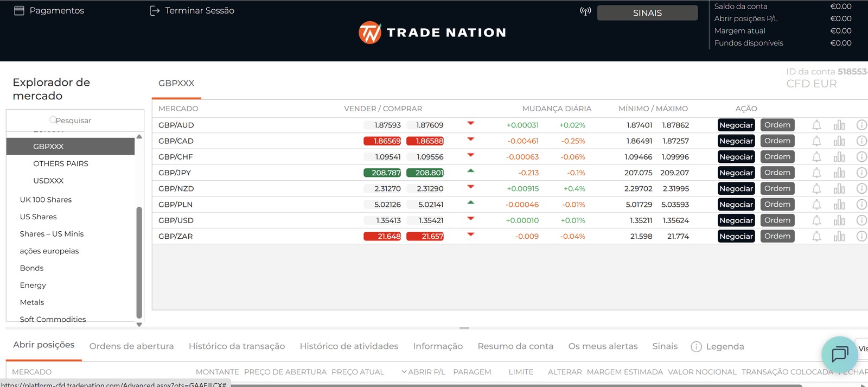The height and width of the screenshot is (387, 868).
Task: Select OTHERS PAIRS category
Action: pyautogui.click(x=61, y=163)
